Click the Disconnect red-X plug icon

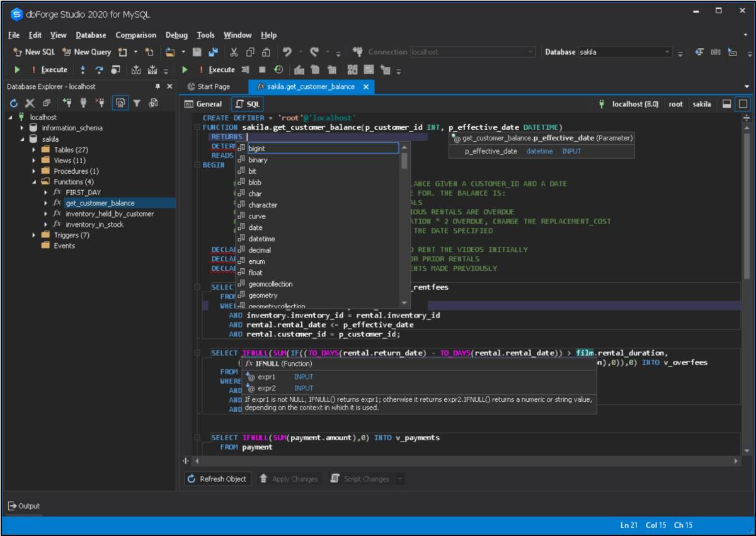click(x=98, y=103)
